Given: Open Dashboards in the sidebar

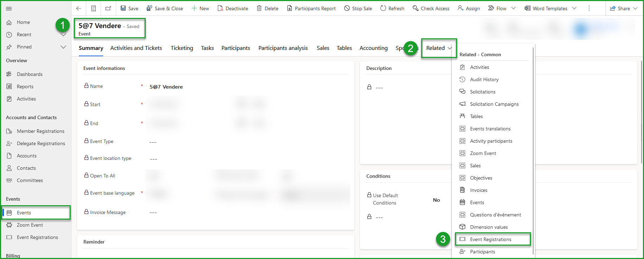Looking at the screenshot, I should pos(30,74).
